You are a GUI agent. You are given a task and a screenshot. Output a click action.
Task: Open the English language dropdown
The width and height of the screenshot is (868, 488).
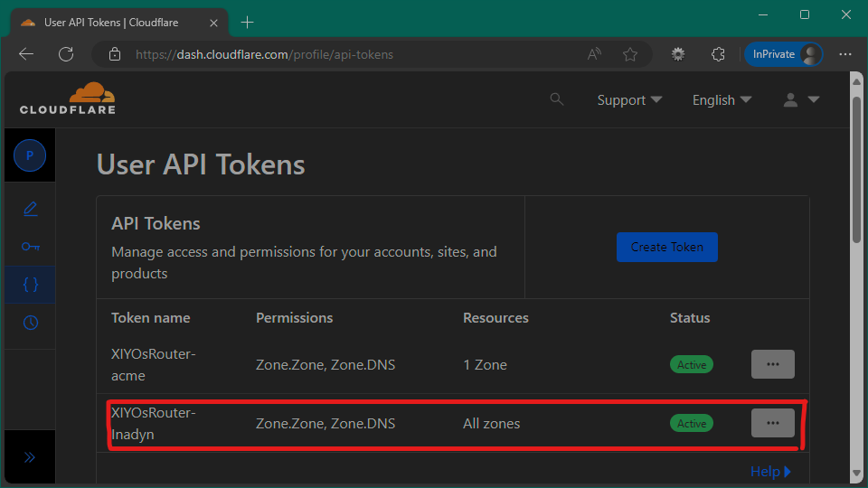[x=722, y=100]
